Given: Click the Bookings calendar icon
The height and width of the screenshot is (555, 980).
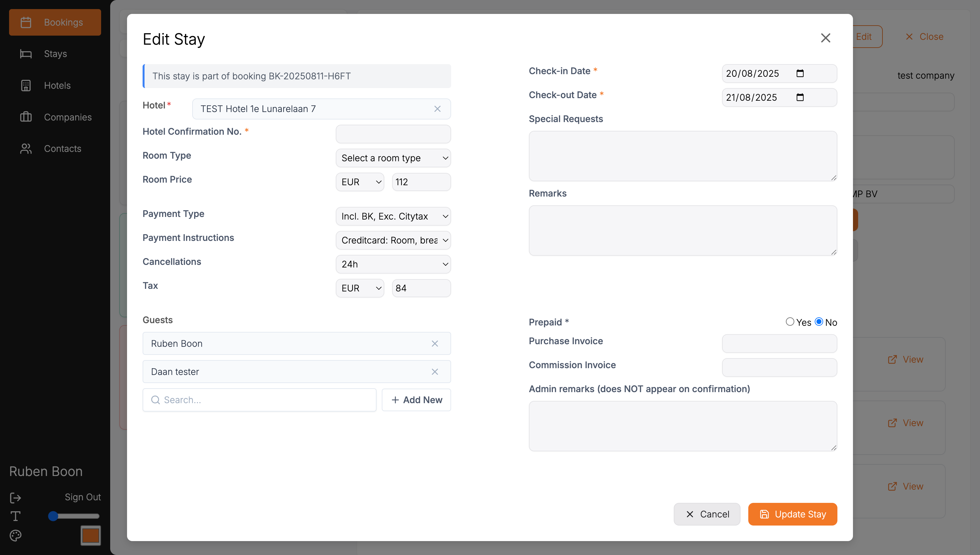Looking at the screenshot, I should click(x=26, y=22).
